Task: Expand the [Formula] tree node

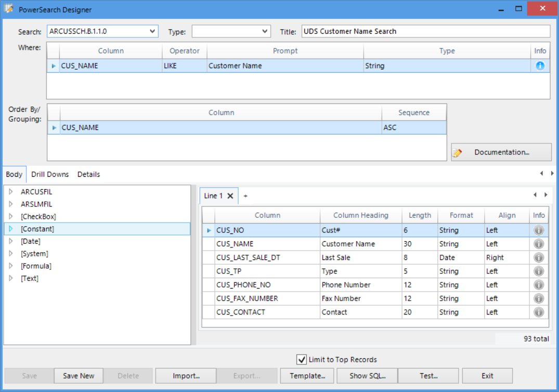Action: (x=11, y=266)
